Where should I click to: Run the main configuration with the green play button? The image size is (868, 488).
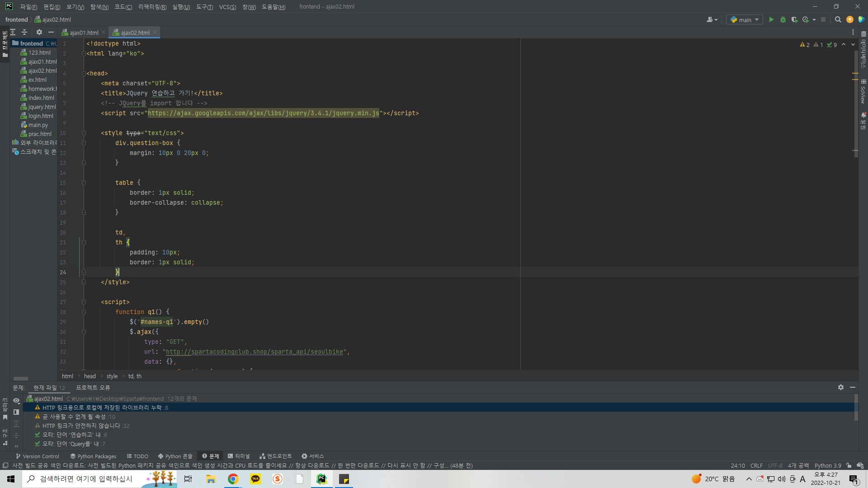point(771,20)
